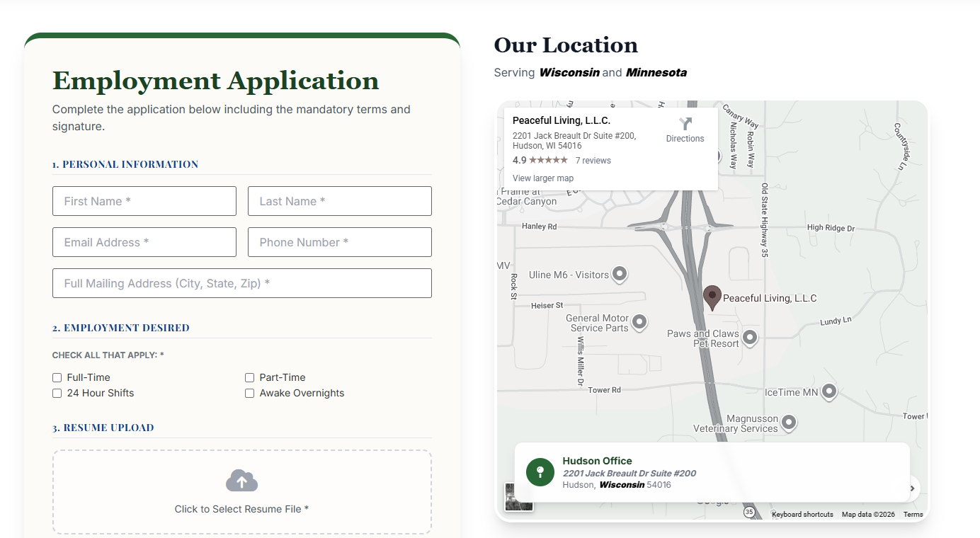
Task: Click the Magnusson Veterinary Services marker
Action: 788,423
